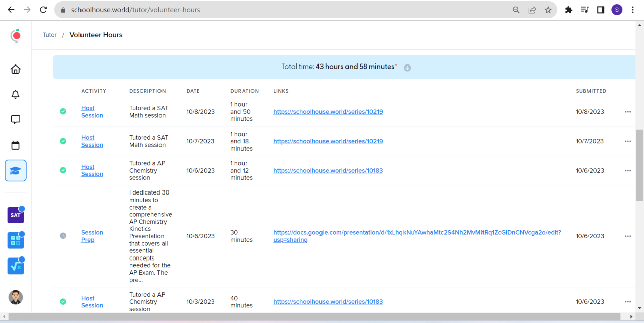Open the square root math icon
Screen dimensions: 644x323
click(16, 266)
